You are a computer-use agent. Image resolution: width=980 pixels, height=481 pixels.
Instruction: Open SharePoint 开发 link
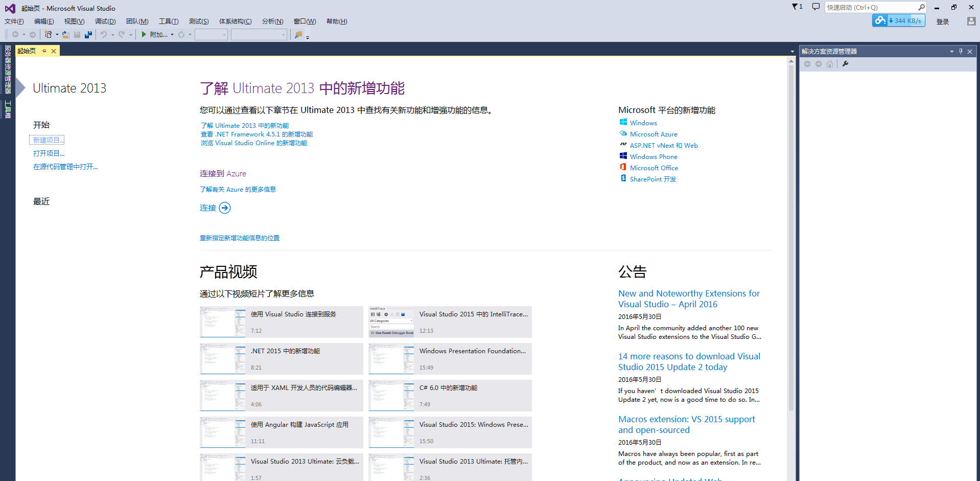tap(653, 179)
